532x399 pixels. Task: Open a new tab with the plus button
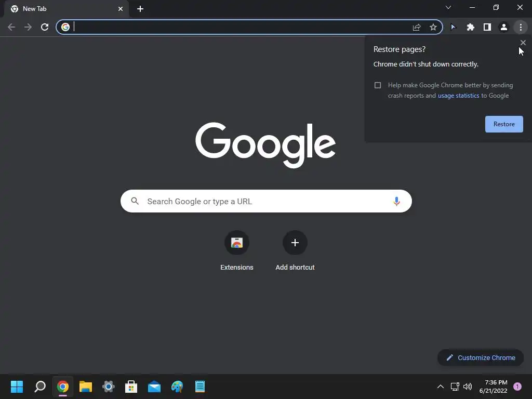click(x=140, y=9)
